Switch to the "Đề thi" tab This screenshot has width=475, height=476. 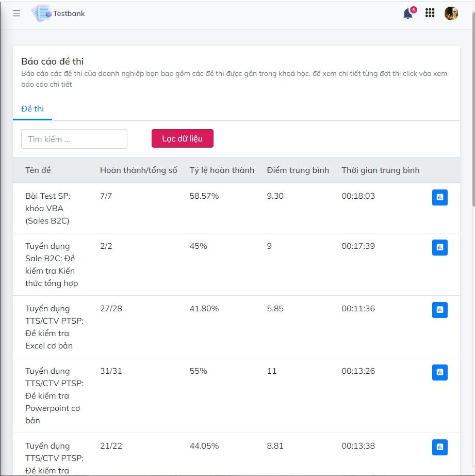click(32, 109)
